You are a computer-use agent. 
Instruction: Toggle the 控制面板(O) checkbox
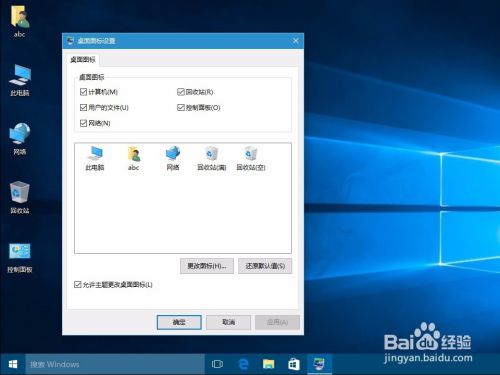pyautogui.click(x=199, y=107)
